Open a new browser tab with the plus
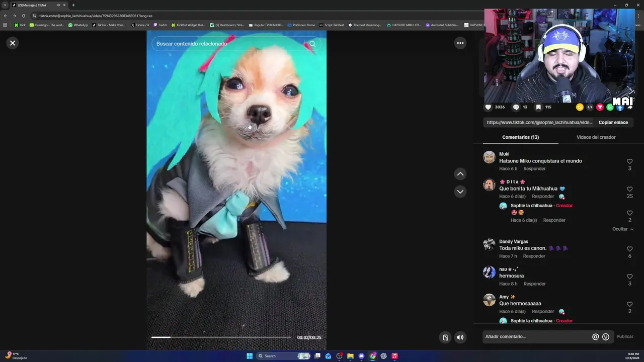 [73, 5]
